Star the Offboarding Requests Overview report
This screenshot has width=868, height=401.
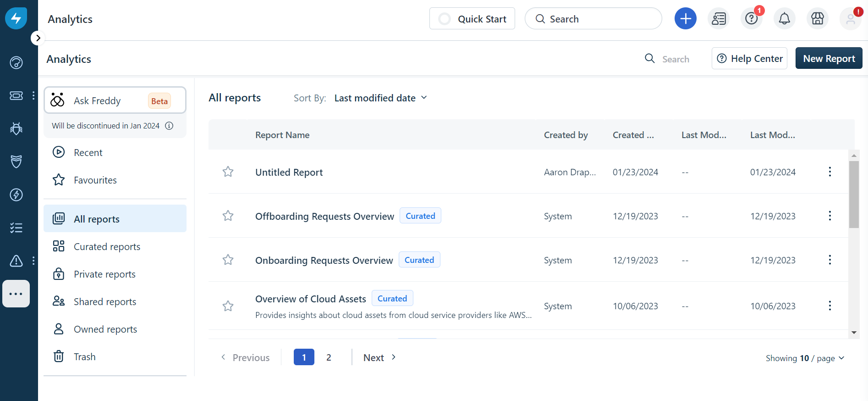(x=228, y=216)
